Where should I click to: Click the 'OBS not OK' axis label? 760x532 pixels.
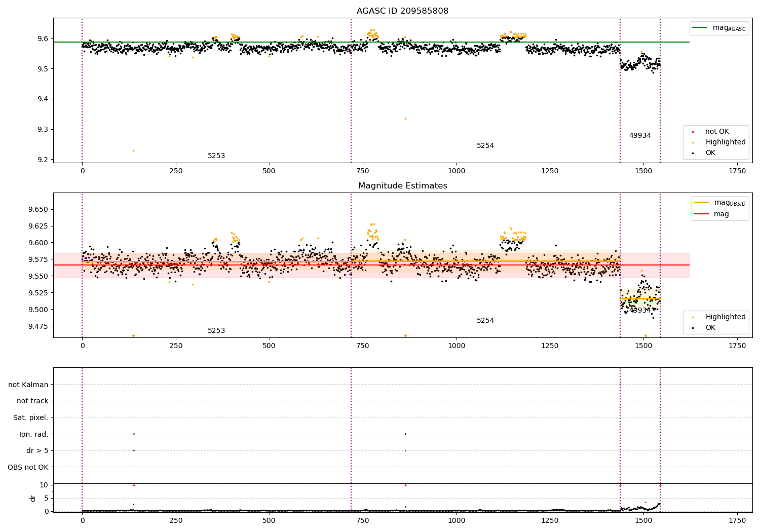28,468
